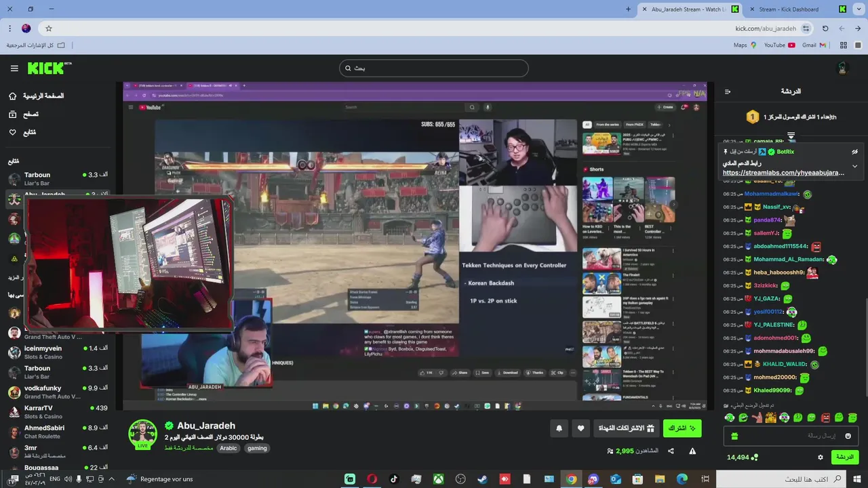Switch to Stream - Kick Dashboard tab

pos(797,9)
